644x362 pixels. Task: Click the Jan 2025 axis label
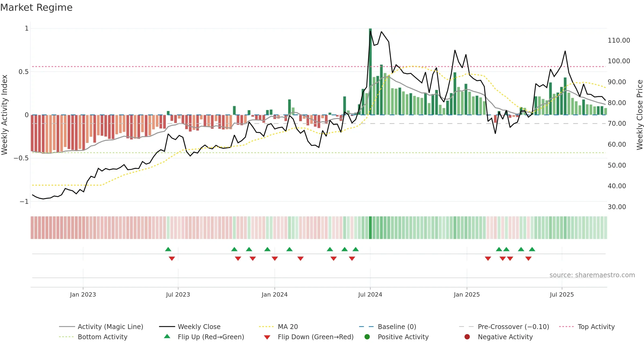[x=467, y=294]
